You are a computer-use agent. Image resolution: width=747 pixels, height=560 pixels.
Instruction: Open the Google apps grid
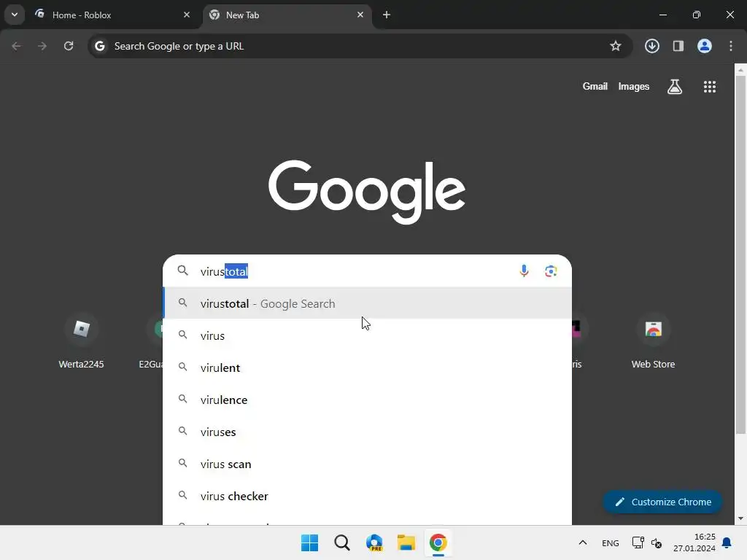[x=709, y=87]
